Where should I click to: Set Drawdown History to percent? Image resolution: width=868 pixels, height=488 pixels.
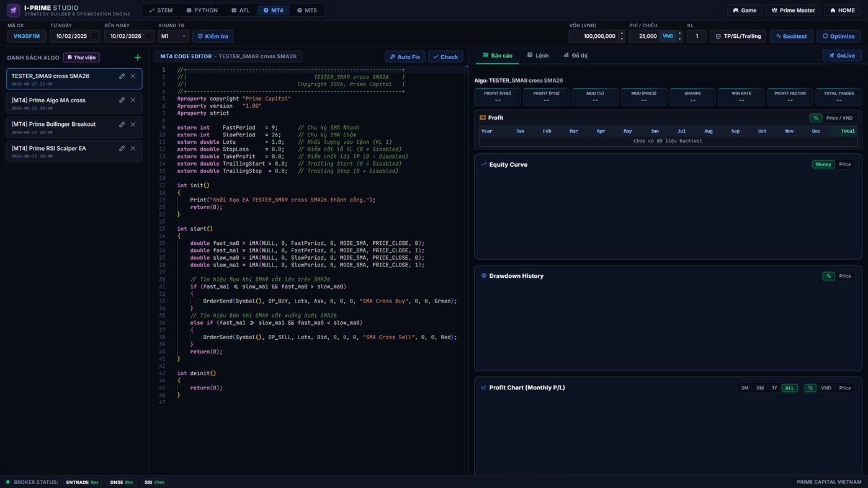click(828, 276)
